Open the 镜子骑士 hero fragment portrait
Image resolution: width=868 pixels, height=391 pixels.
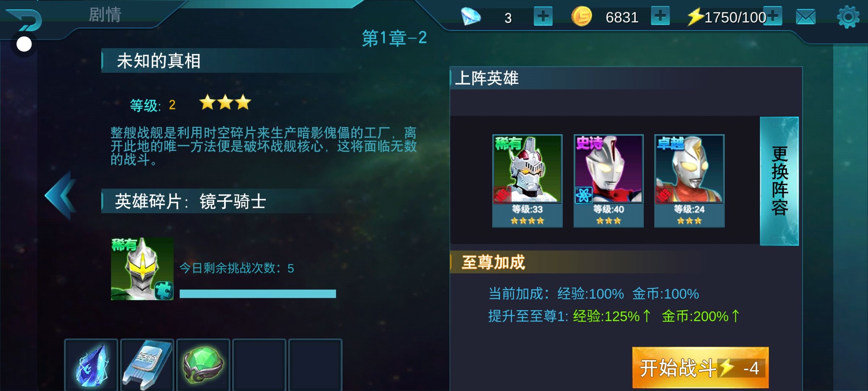tap(142, 269)
